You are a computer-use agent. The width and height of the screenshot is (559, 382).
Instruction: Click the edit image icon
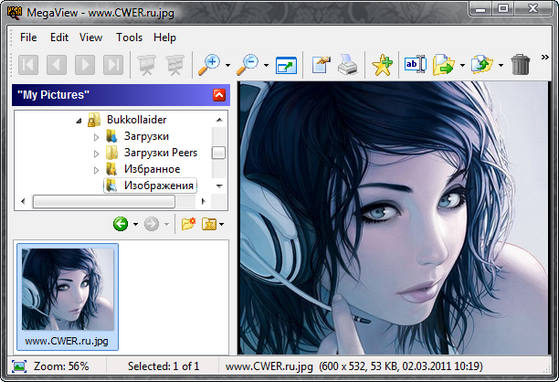[321, 64]
